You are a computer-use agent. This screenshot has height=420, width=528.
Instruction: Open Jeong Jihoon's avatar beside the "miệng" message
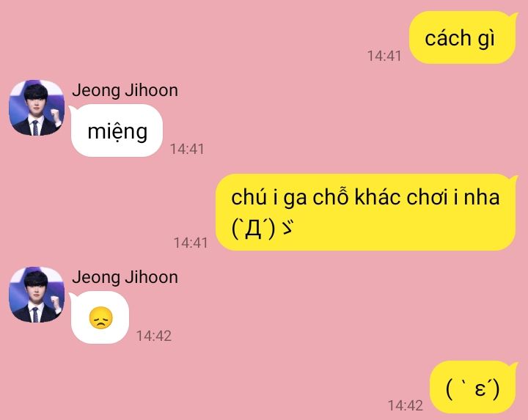[x=37, y=108]
